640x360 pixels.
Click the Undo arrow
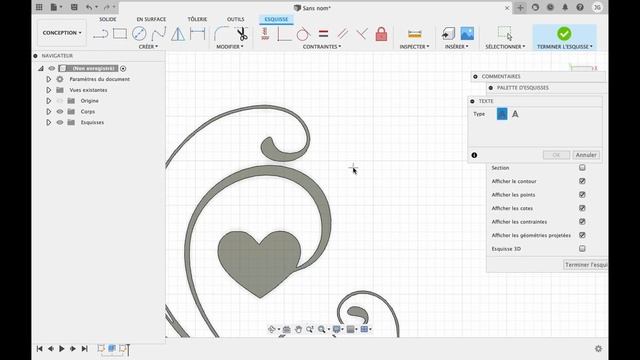tap(89, 7)
